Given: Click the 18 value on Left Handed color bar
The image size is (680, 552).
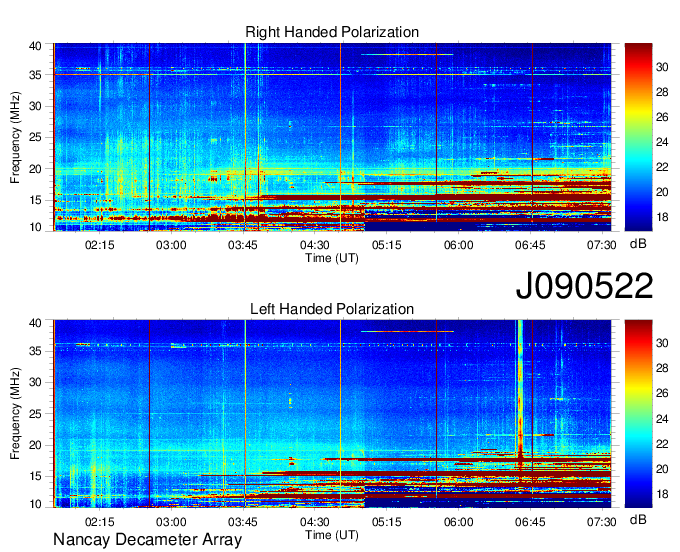Looking at the screenshot, I should [662, 494].
